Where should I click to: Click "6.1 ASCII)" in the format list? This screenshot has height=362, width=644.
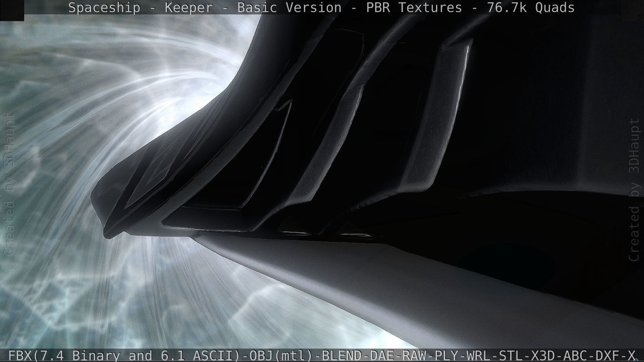tap(200, 355)
